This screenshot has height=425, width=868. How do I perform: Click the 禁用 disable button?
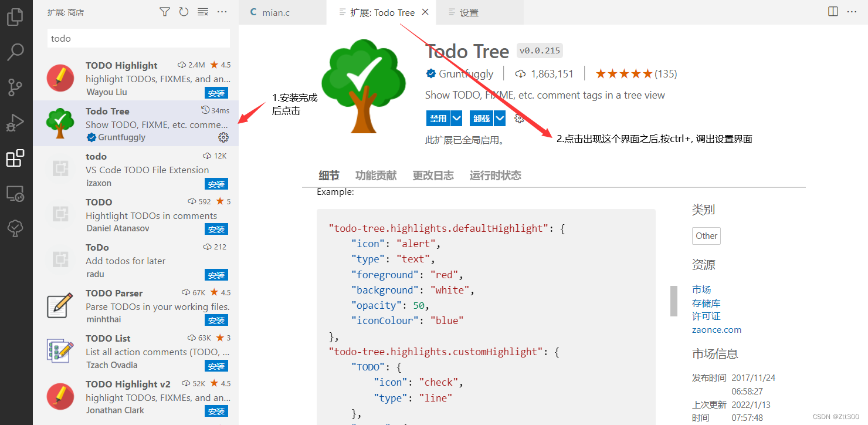click(438, 119)
